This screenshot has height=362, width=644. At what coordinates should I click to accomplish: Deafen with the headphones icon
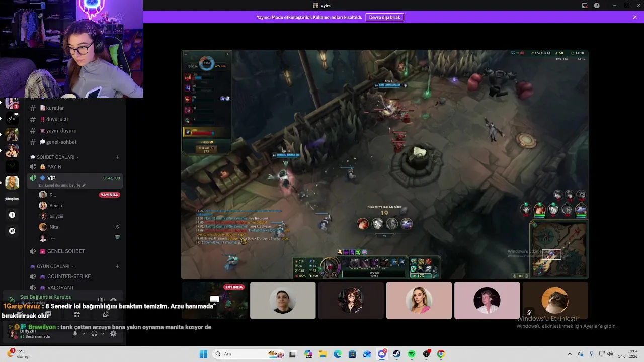94,333
